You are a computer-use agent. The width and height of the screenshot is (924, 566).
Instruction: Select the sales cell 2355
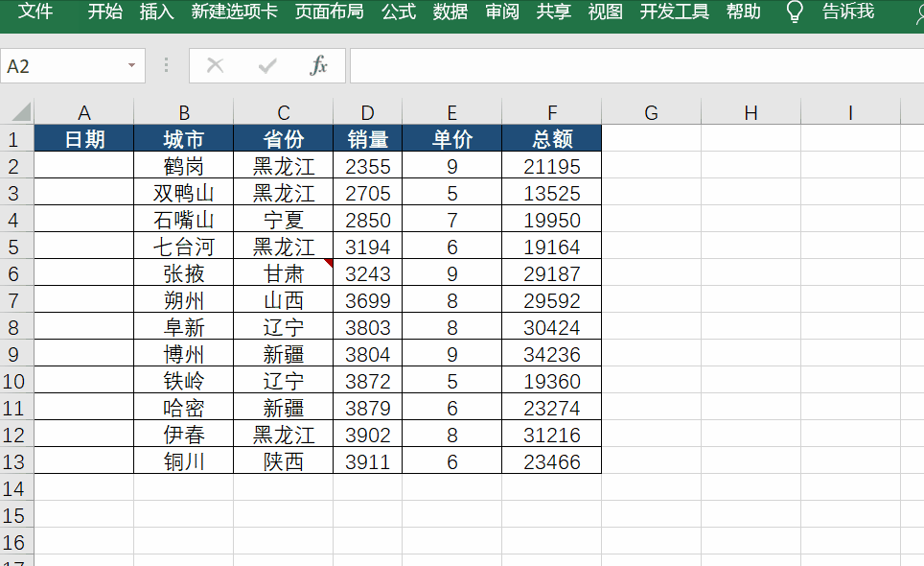pos(368,166)
